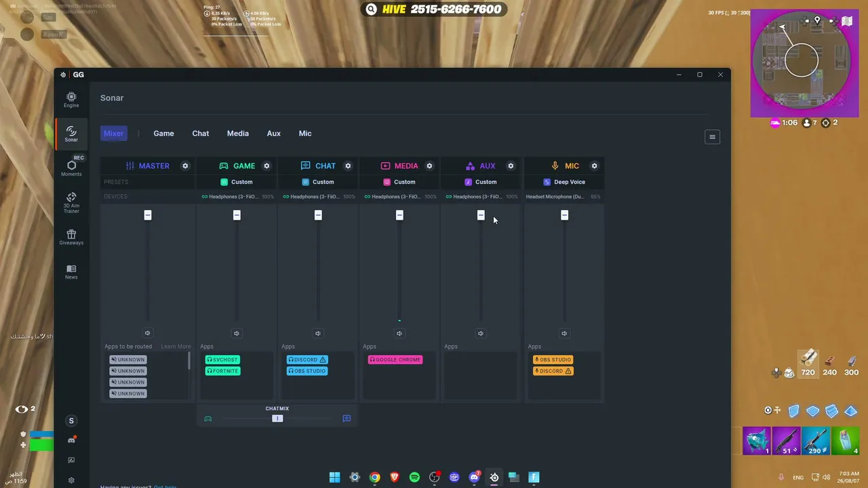Open Brave browser from the taskbar

395,477
